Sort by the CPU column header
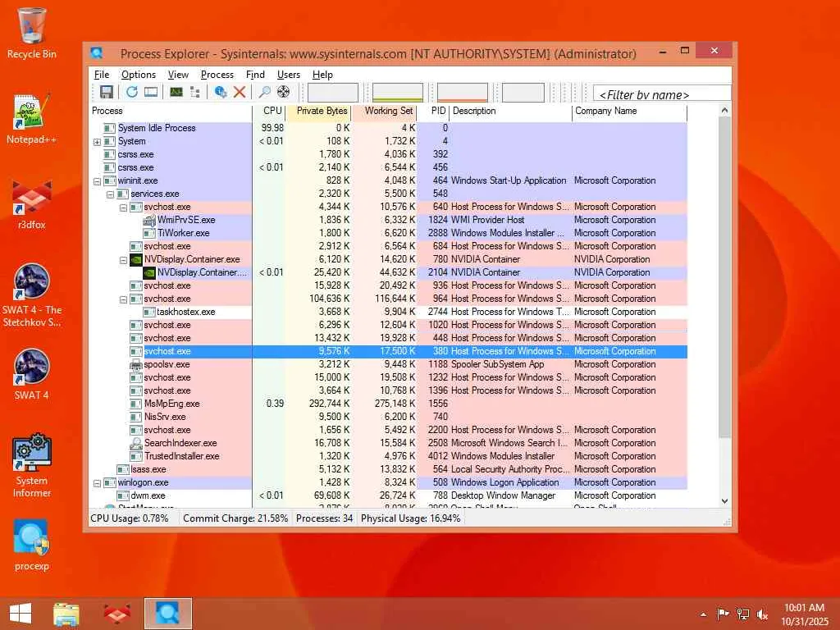 click(x=269, y=111)
